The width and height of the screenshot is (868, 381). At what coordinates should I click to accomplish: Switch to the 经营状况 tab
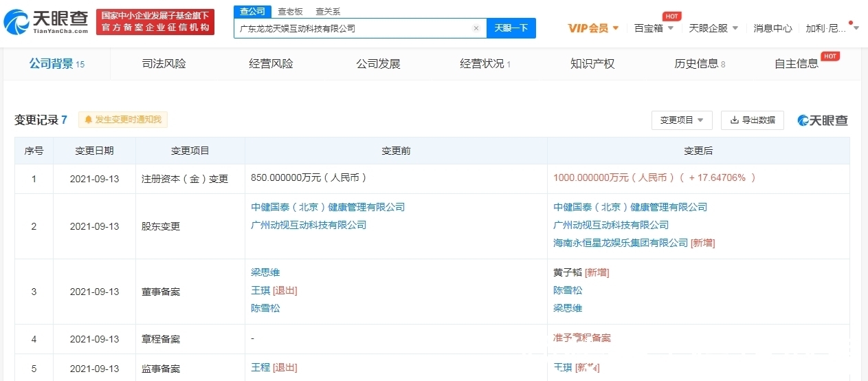(485, 64)
